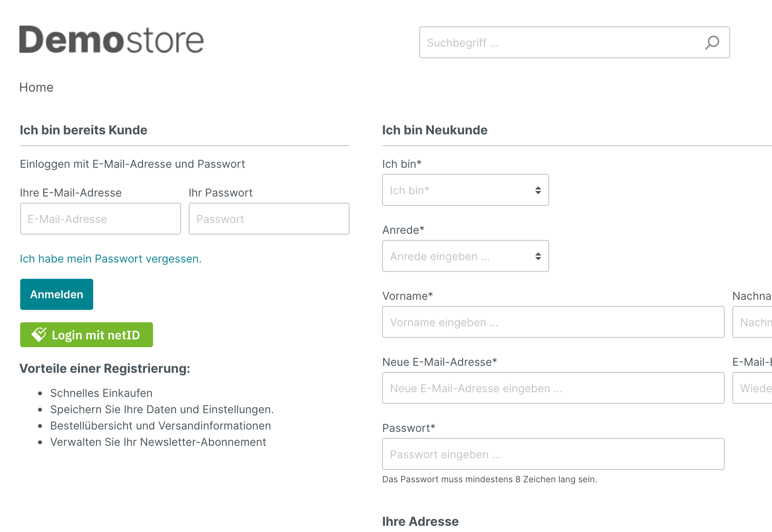Click 'Schnelles Einkaufen' list item
This screenshot has width=772, height=532.
coord(101,393)
